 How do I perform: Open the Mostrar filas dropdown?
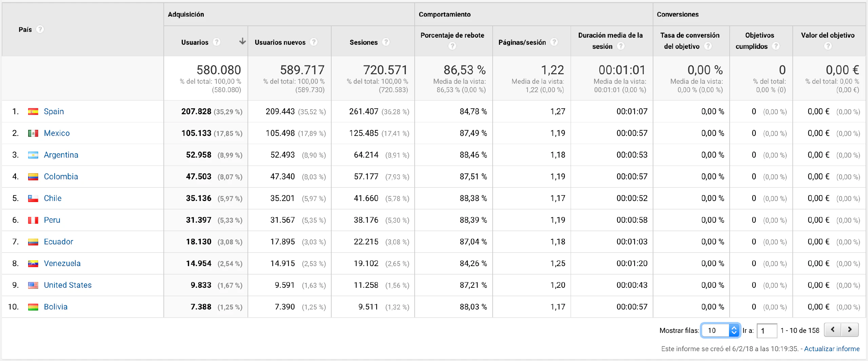coord(720,330)
